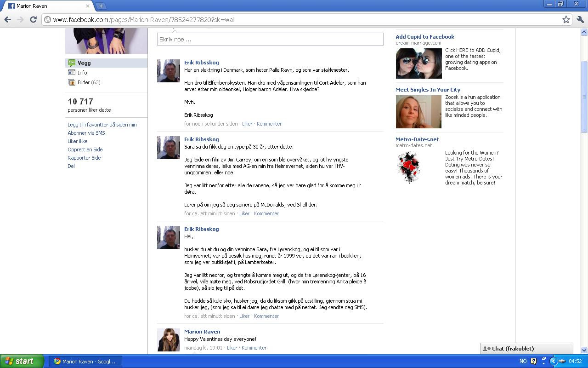Click the vertical scrollbar thumb

[584, 96]
